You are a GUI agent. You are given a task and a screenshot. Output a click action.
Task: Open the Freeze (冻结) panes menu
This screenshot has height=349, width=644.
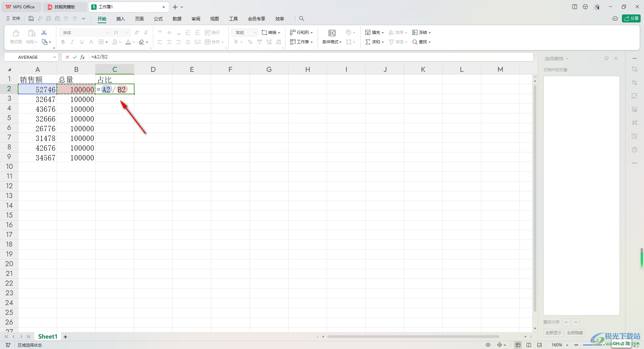[x=422, y=33]
